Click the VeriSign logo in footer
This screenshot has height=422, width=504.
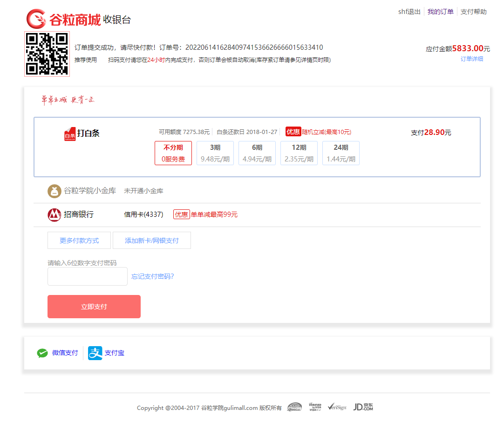click(x=337, y=407)
